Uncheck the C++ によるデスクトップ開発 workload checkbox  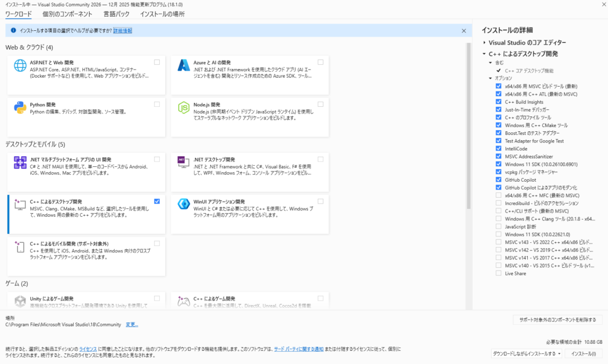pyautogui.click(x=157, y=201)
